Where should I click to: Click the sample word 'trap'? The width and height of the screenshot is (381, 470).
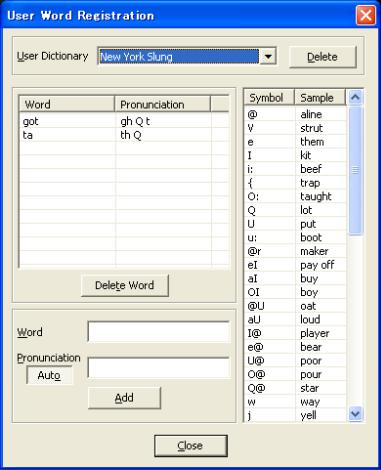pos(310,183)
